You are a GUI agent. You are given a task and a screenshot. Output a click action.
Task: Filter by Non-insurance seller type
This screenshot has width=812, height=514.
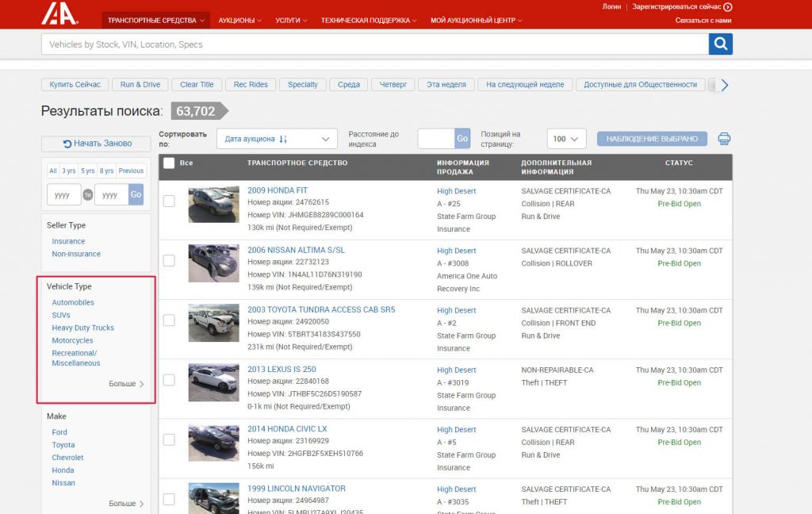click(x=76, y=254)
